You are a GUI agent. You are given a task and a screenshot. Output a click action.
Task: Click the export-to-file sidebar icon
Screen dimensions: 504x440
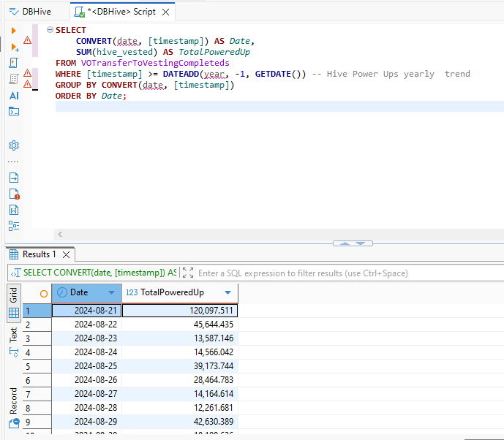14,178
